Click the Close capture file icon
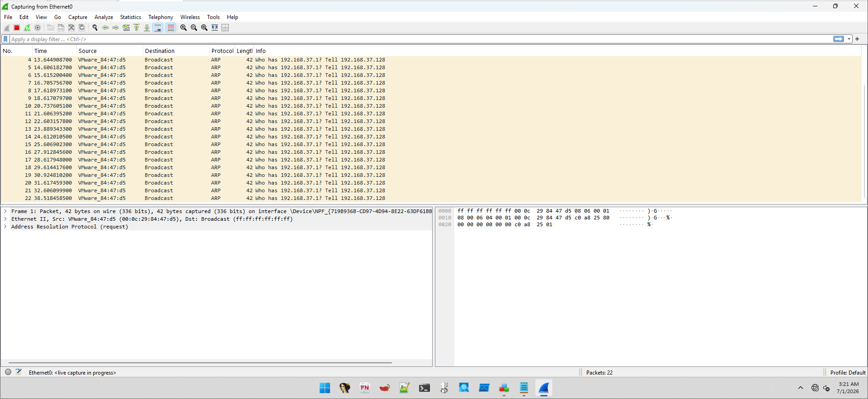The width and height of the screenshot is (868, 399). click(71, 28)
